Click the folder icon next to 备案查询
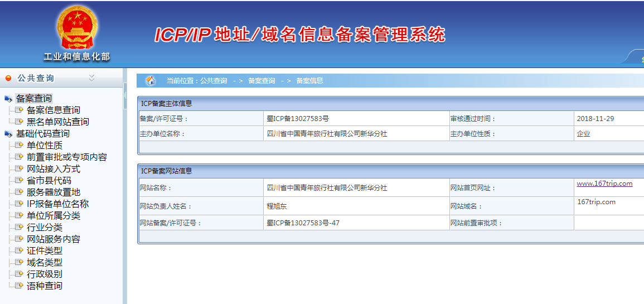This screenshot has height=304, width=644. point(8,99)
